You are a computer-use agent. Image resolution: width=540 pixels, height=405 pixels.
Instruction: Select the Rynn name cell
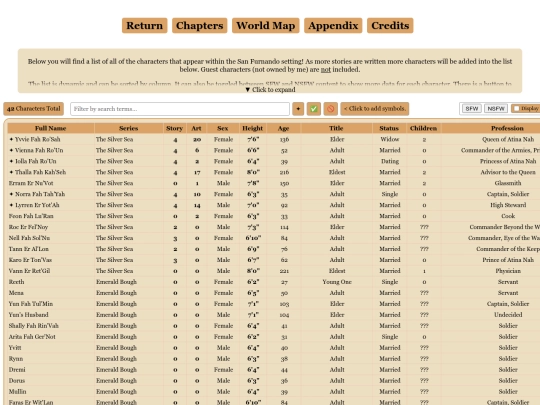[x=51, y=359]
